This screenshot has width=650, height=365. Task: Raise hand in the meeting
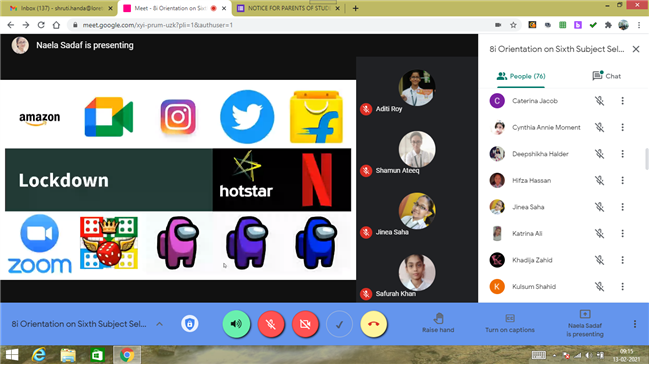(438, 324)
